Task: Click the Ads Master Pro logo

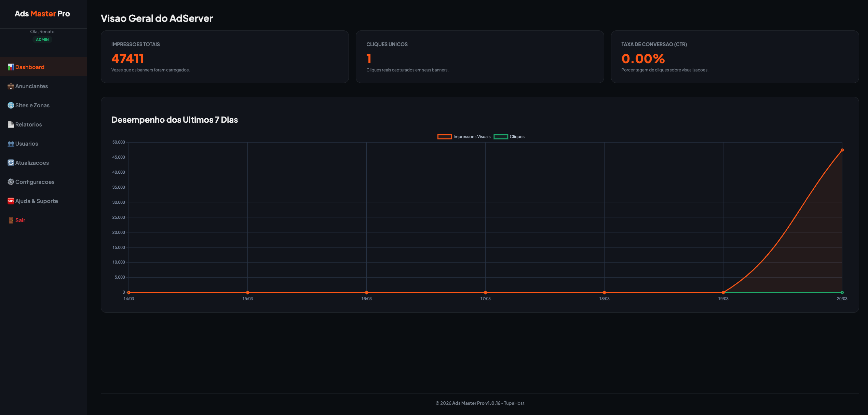Action: [42, 14]
